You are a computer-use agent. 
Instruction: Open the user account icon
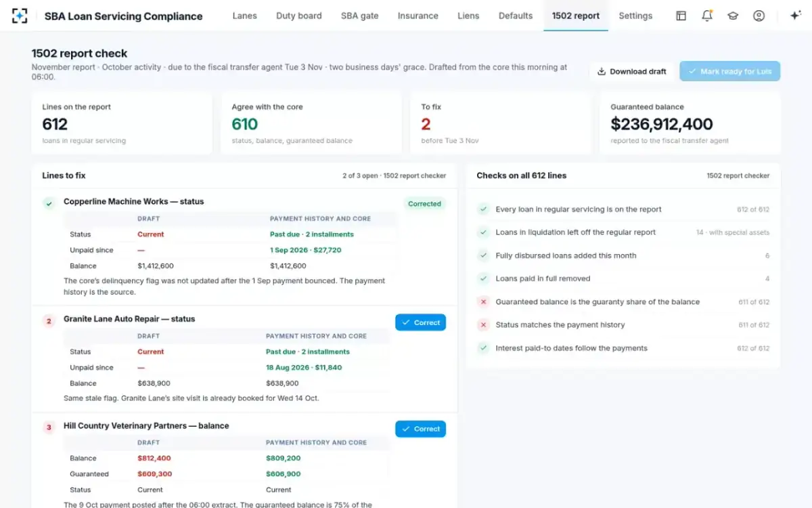pyautogui.click(x=759, y=16)
